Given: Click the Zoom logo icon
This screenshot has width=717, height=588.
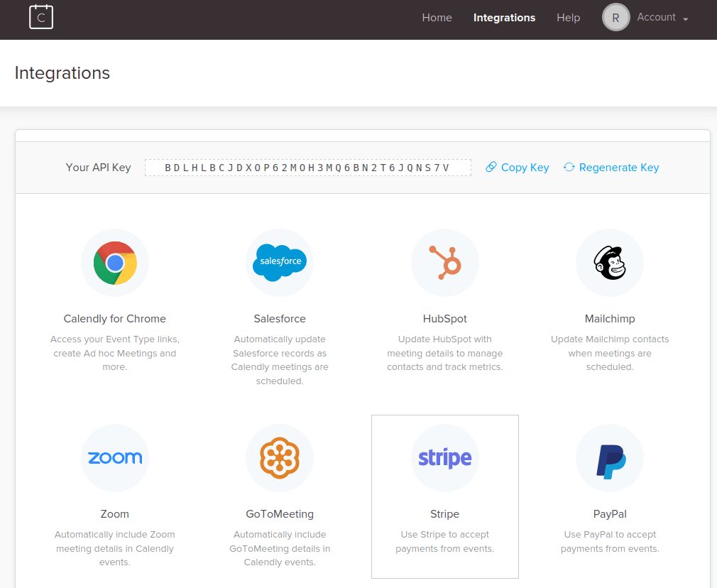Looking at the screenshot, I should point(115,457).
